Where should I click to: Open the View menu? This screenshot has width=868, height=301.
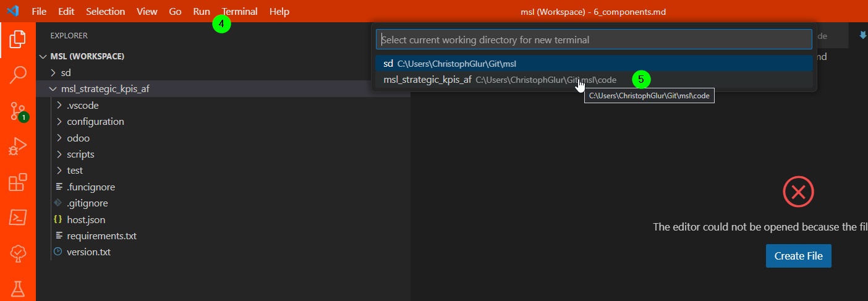[x=147, y=11]
